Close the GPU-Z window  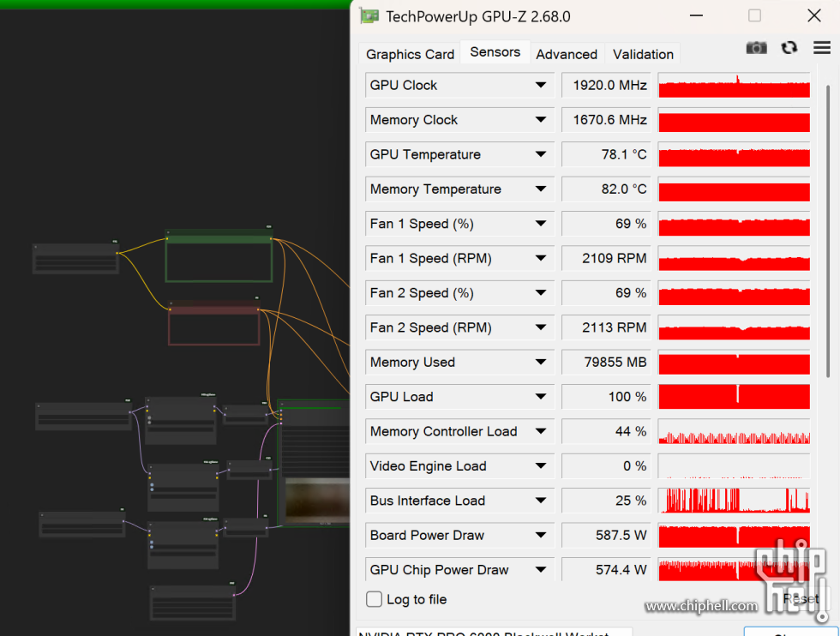(813, 16)
